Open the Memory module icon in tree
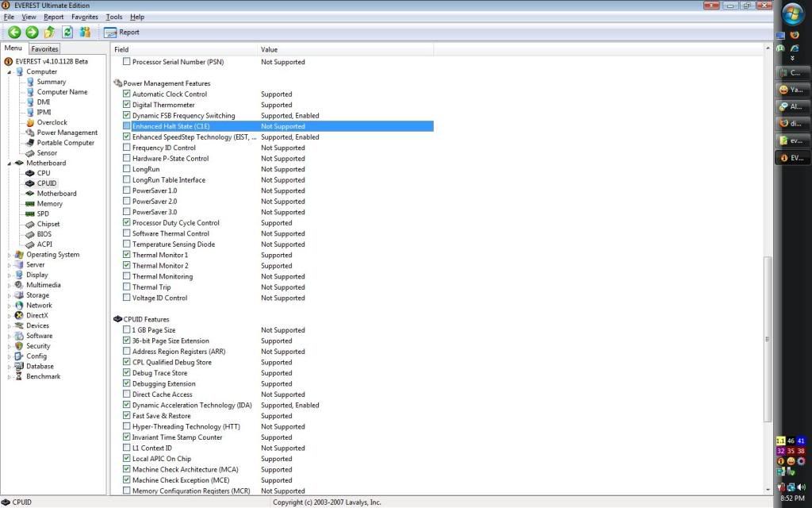812x508 pixels. [x=30, y=204]
